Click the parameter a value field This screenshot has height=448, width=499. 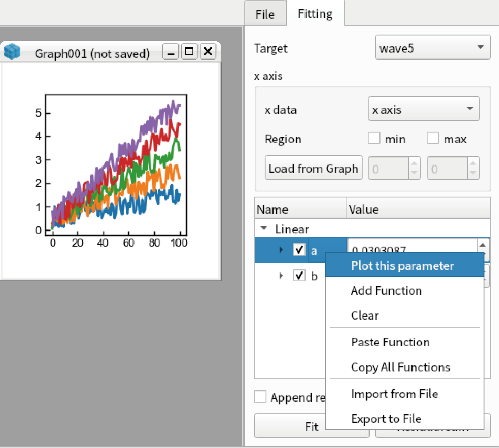pyautogui.click(x=413, y=245)
